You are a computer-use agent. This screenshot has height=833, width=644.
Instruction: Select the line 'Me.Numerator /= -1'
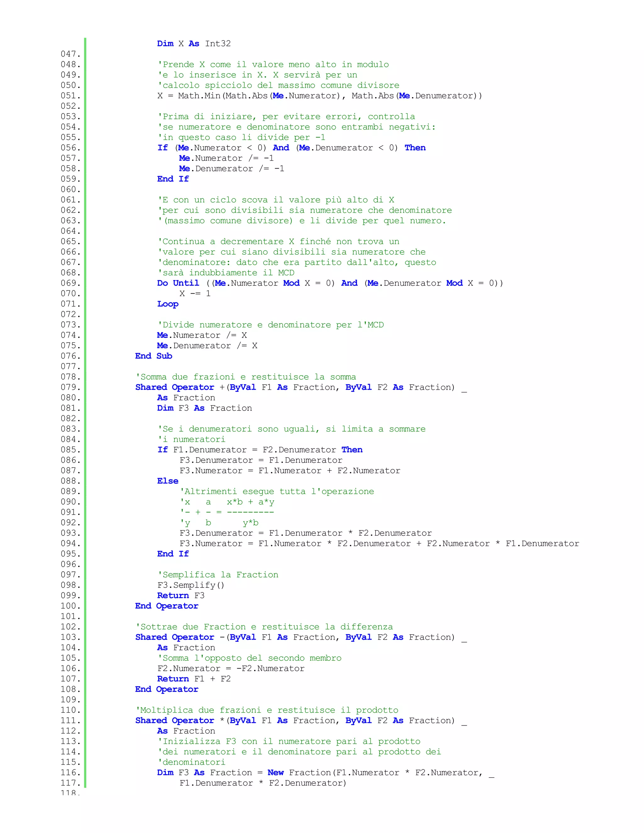click(226, 158)
